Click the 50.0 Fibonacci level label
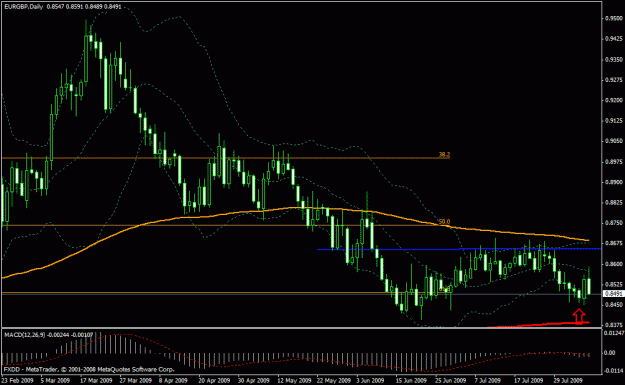Image resolution: width=625 pixels, height=385 pixels. [x=444, y=222]
